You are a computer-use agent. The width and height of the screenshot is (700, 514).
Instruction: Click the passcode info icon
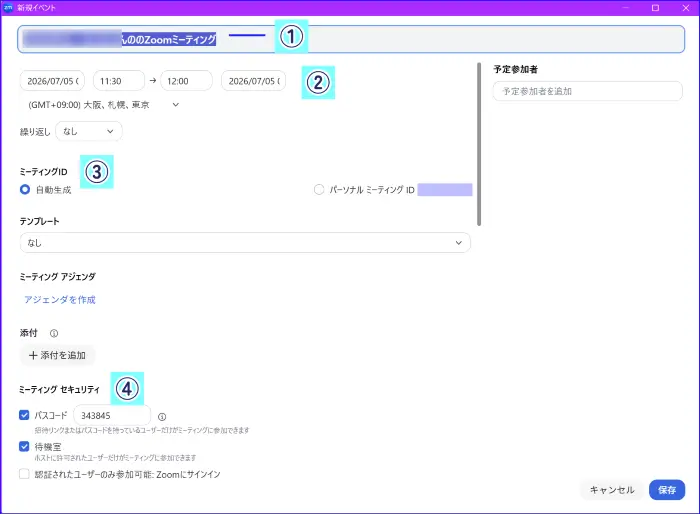click(162, 417)
